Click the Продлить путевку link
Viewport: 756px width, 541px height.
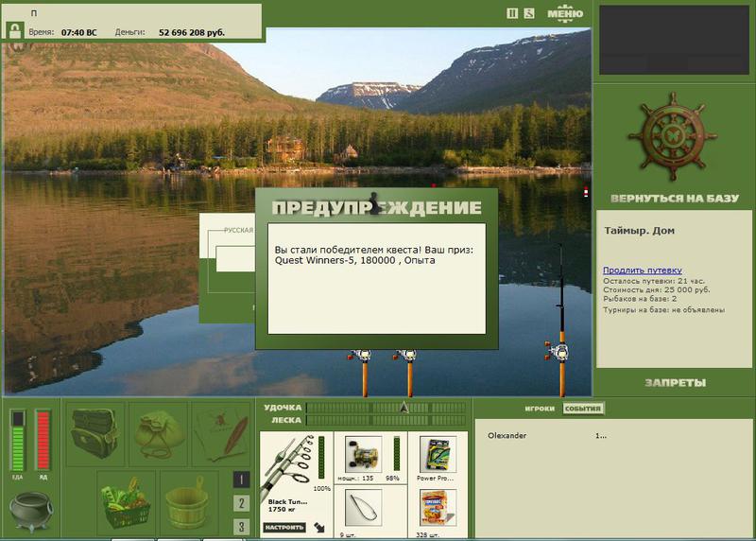[x=643, y=270]
